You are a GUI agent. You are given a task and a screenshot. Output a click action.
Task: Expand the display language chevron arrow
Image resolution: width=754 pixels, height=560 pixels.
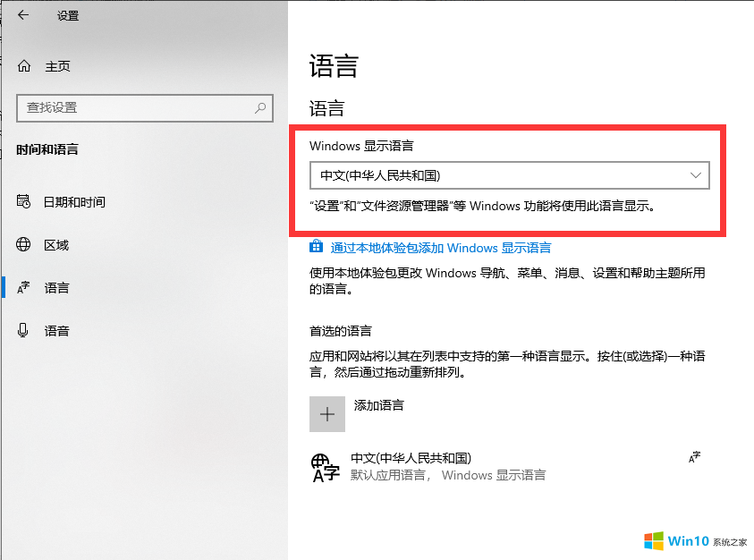[695, 175]
